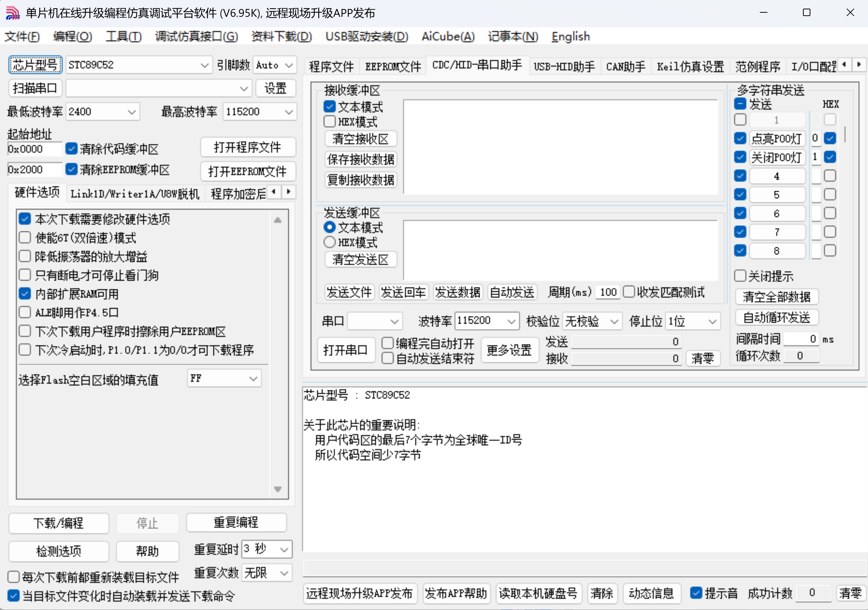Click the 0x0000 start address field
The height and width of the screenshot is (610, 868).
click(x=34, y=149)
